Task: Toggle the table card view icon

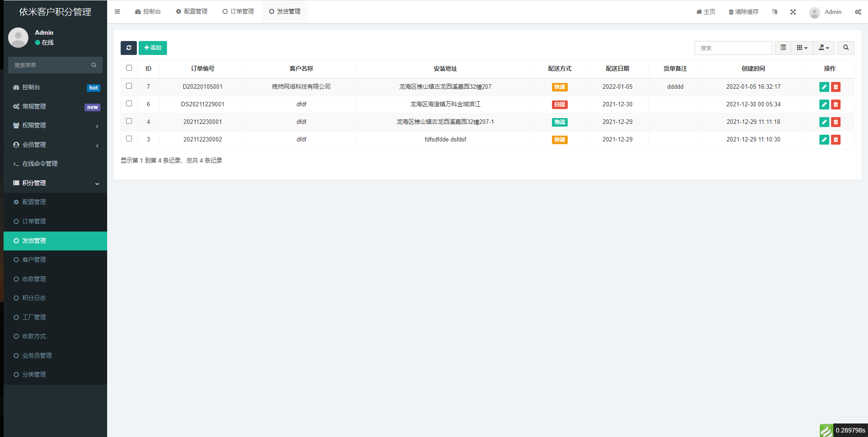Action: coord(783,48)
